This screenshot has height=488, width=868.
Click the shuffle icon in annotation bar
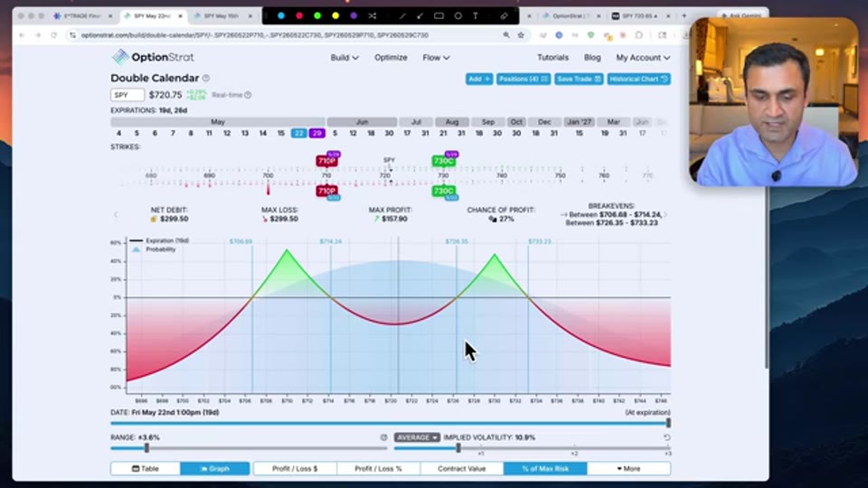pyautogui.click(x=372, y=16)
